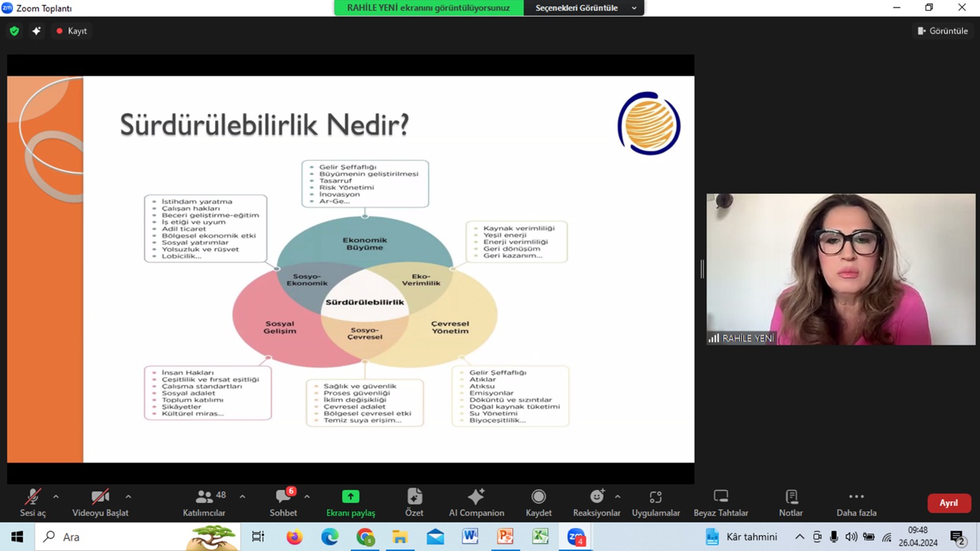Image resolution: width=980 pixels, height=551 pixels.
Task: Click the green Ekranı paylaş button
Action: pos(350,502)
